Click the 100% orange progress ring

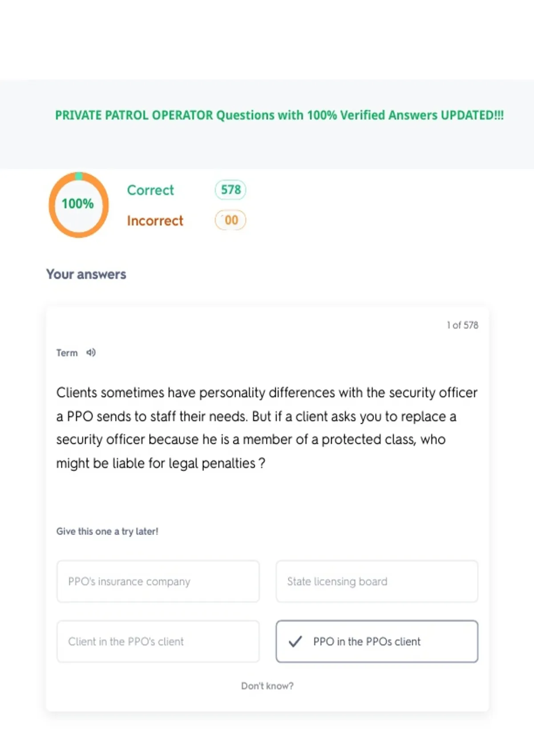(x=79, y=205)
